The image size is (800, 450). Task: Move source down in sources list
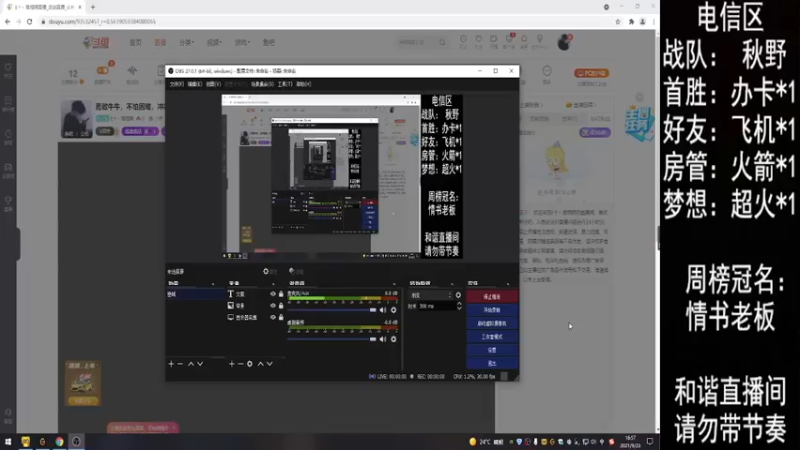pos(270,364)
